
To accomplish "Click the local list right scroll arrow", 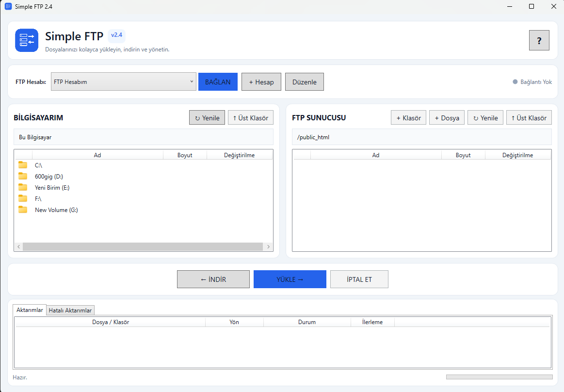I will pos(268,246).
